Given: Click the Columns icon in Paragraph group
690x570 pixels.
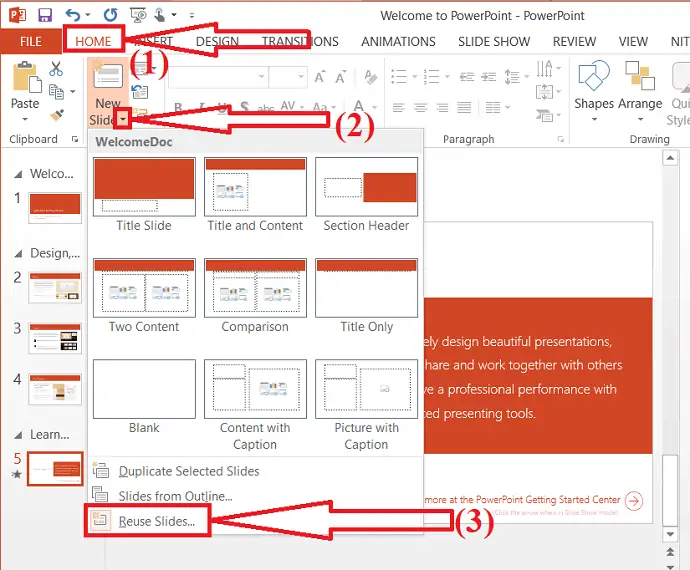Looking at the screenshot, I should pyautogui.click(x=493, y=107).
